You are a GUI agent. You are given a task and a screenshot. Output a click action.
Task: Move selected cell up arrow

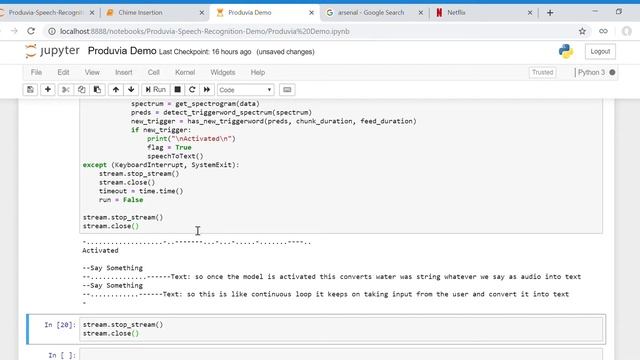click(116, 90)
